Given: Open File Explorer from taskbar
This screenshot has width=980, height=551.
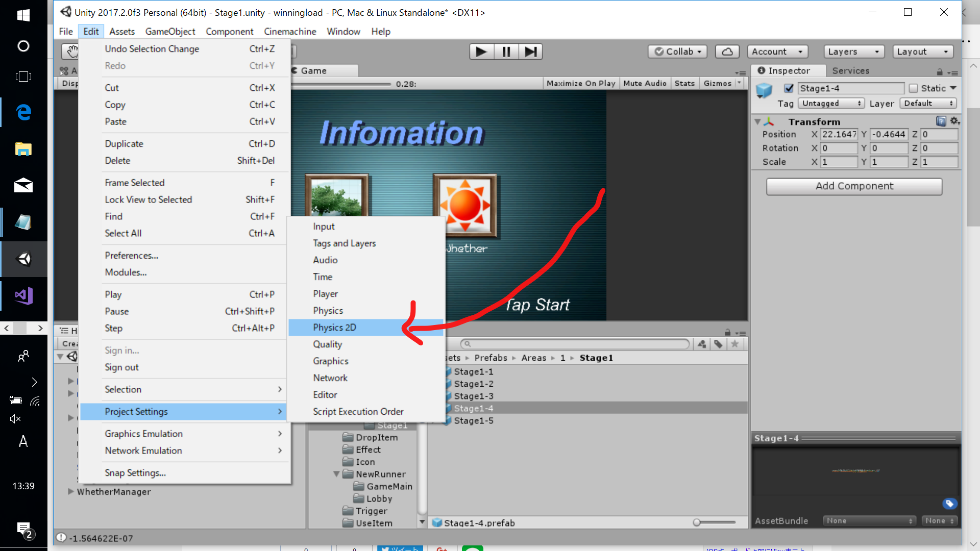Looking at the screenshot, I should click(23, 149).
